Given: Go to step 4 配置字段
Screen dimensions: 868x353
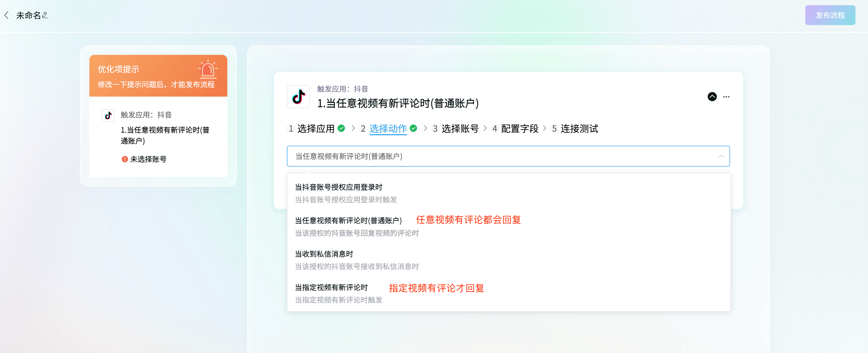Looking at the screenshot, I should click(520, 128).
